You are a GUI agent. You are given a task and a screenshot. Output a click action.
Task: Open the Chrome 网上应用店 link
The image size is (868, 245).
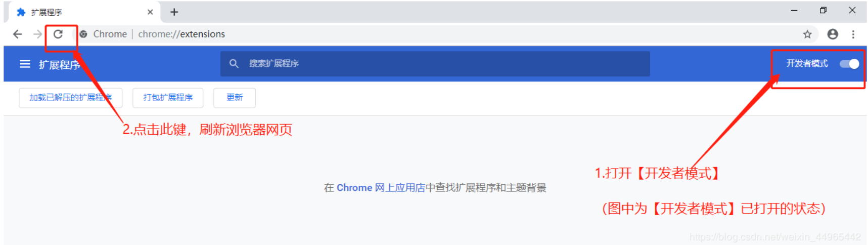[381, 188]
